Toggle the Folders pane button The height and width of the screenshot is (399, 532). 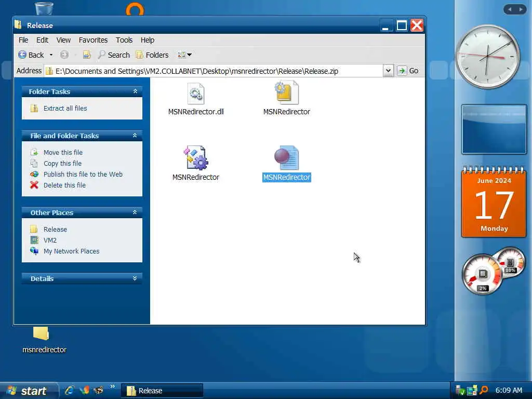(152, 55)
